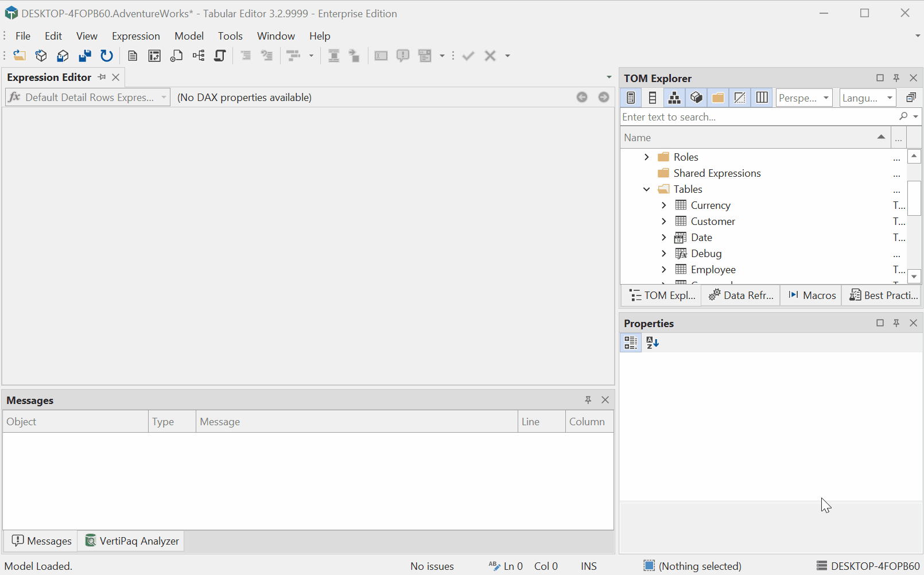This screenshot has width=924, height=575.
Task: Click the Alphabetical sort button in Properties
Action: coord(653,343)
